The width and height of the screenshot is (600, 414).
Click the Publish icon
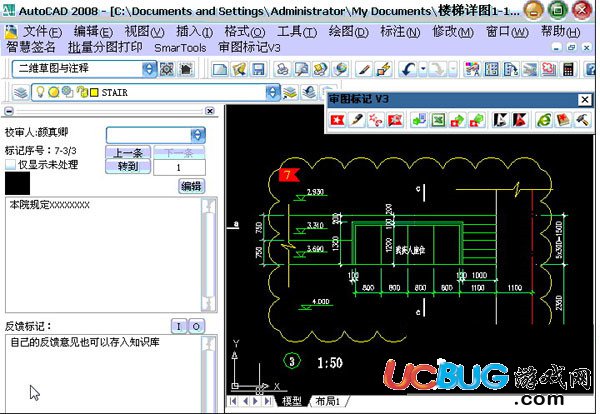pos(321,69)
